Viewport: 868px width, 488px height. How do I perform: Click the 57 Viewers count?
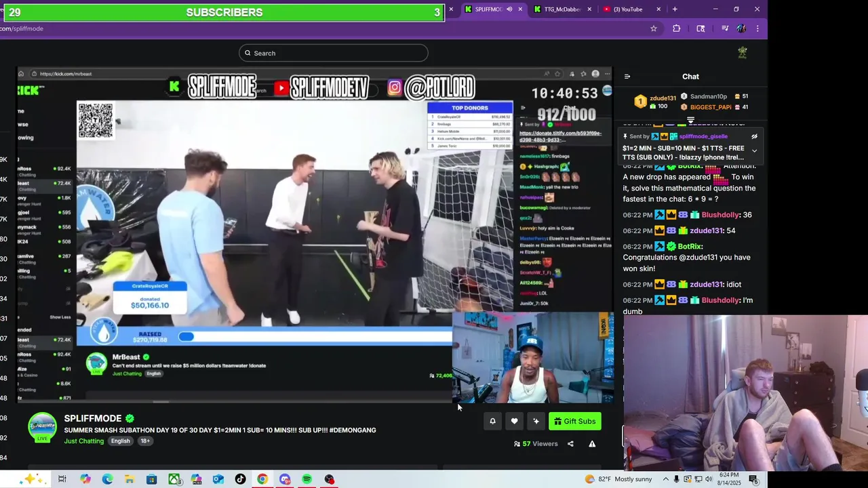(x=536, y=444)
